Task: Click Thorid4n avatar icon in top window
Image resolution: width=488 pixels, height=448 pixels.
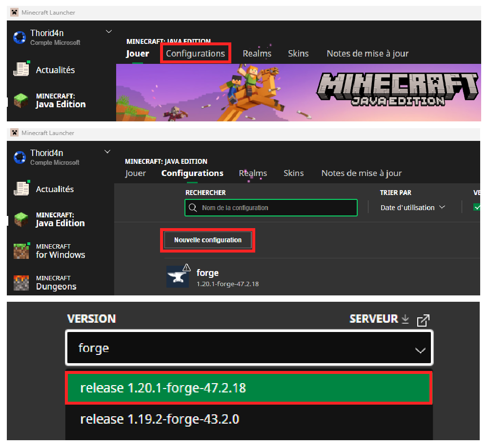Action: click(x=20, y=38)
